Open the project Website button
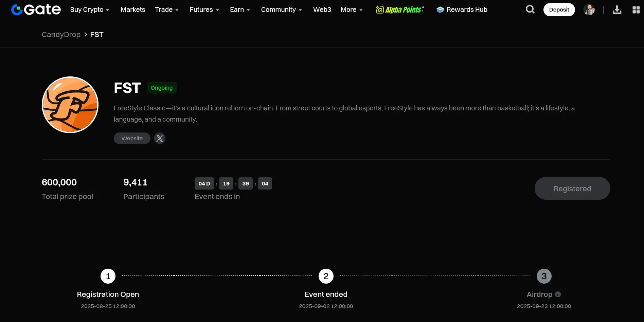644x322 pixels. click(132, 138)
